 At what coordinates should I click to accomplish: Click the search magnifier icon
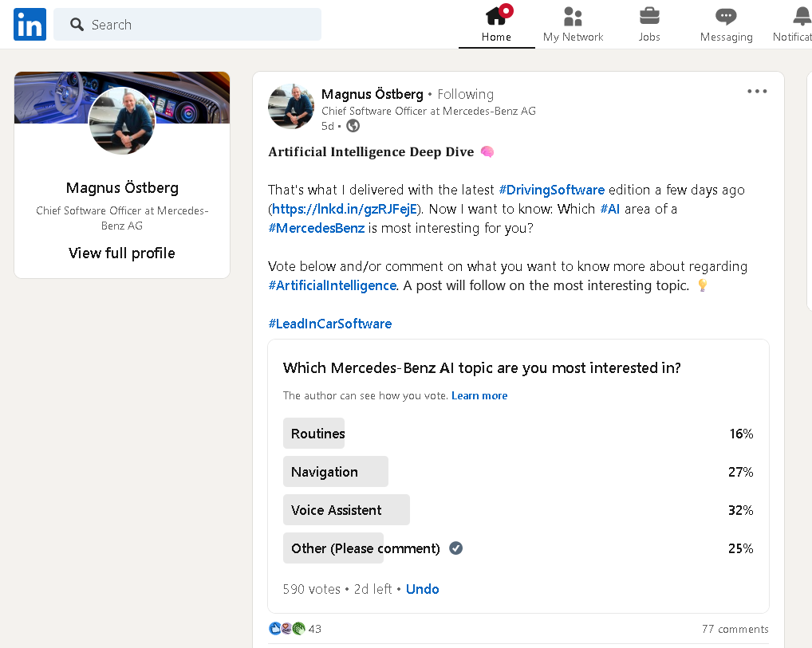point(77,25)
